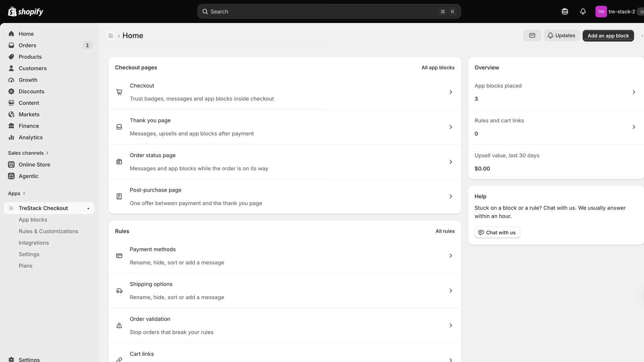Click Chat with us button
The image size is (644, 362).
click(497, 232)
